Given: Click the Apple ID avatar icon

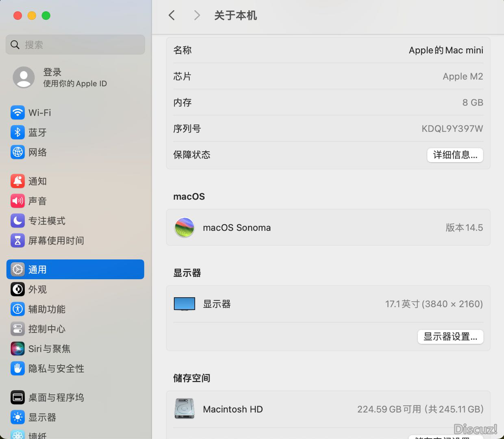Looking at the screenshot, I should [24, 77].
